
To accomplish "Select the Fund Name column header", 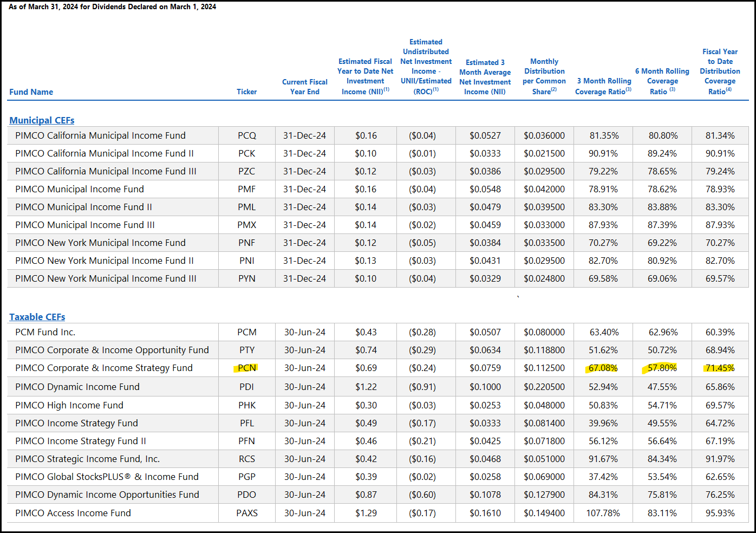I will click(31, 92).
